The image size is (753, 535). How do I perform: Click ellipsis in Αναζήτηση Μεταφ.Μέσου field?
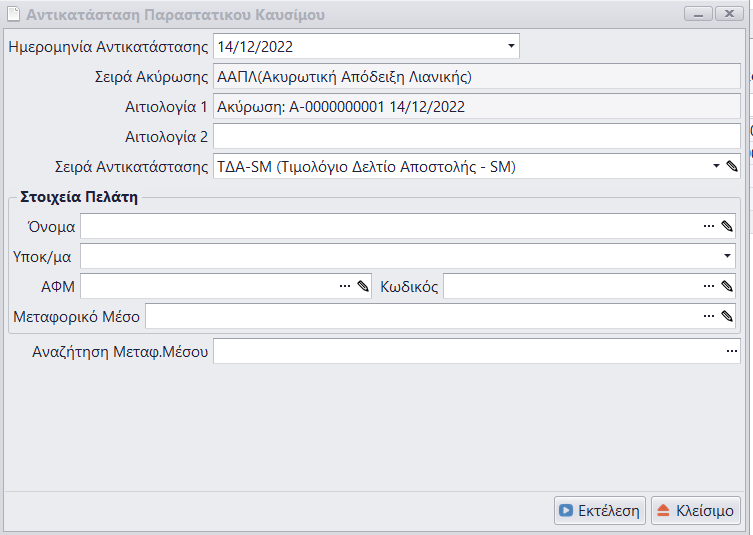(731, 352)
